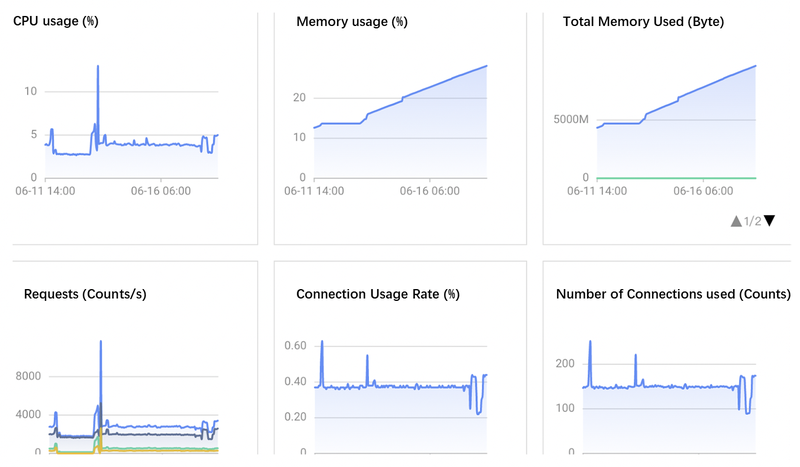Click '20' axis label in Memory usage chart
The width and height of the screenshot is (800, 467).
click(x=299, y=97)
